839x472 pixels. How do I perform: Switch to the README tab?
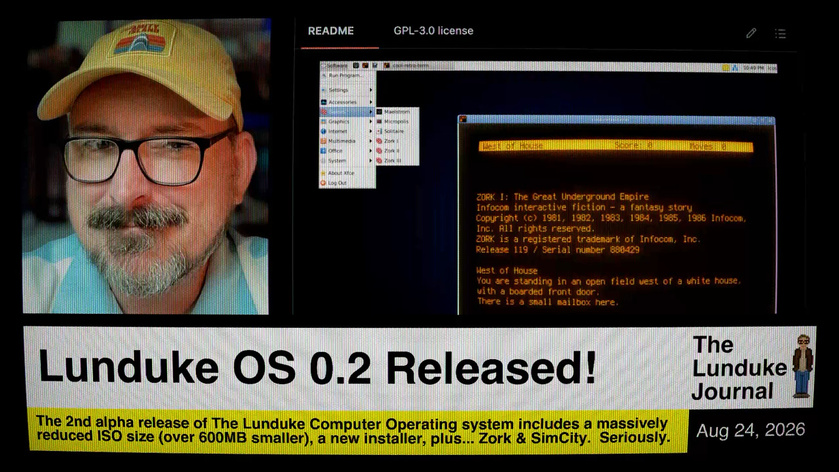pos(331,31)
